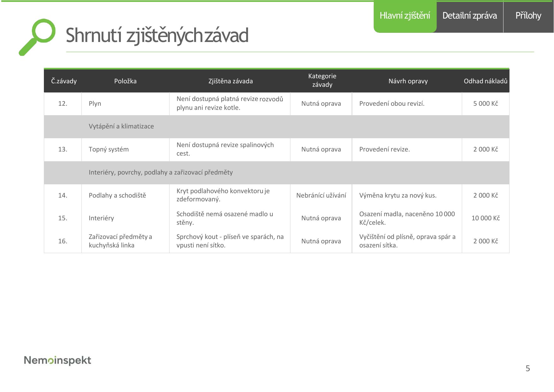Select the Položka column header
This screenshot has height=392, width=554.
pos(125,81)
